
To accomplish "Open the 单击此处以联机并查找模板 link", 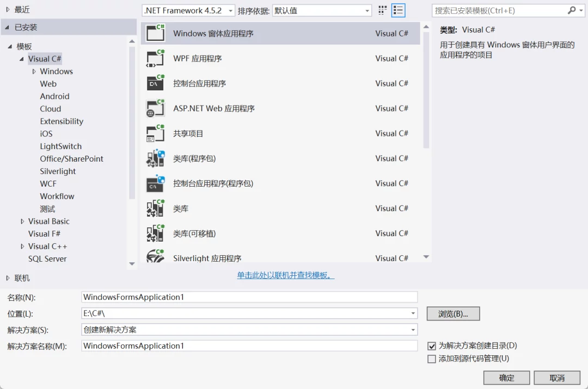I will (x=285, y=275).
